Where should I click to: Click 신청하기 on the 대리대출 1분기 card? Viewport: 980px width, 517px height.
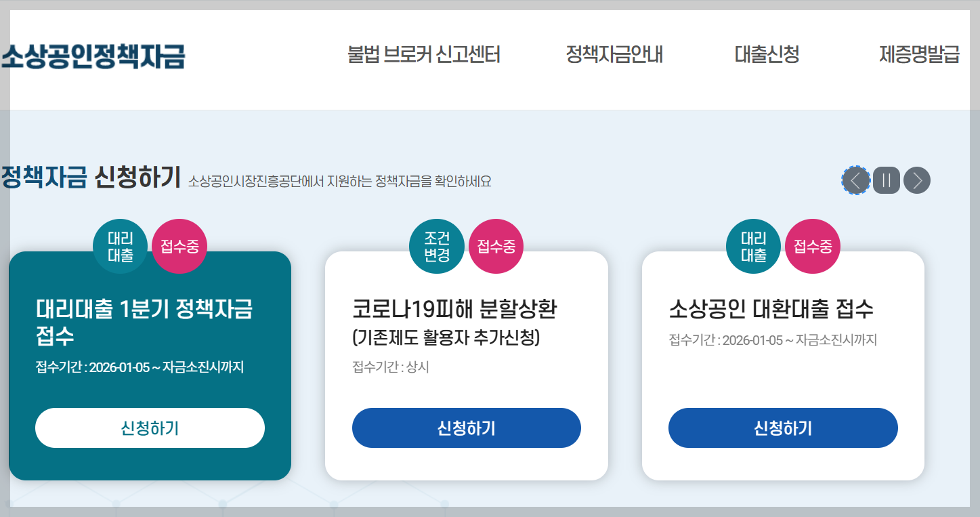click(150, 428)
